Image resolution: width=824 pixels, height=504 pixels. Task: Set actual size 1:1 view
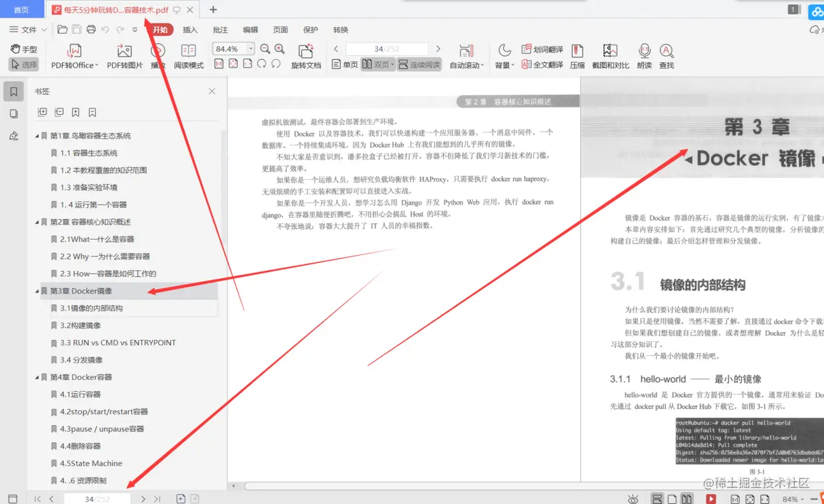point(219,64)
